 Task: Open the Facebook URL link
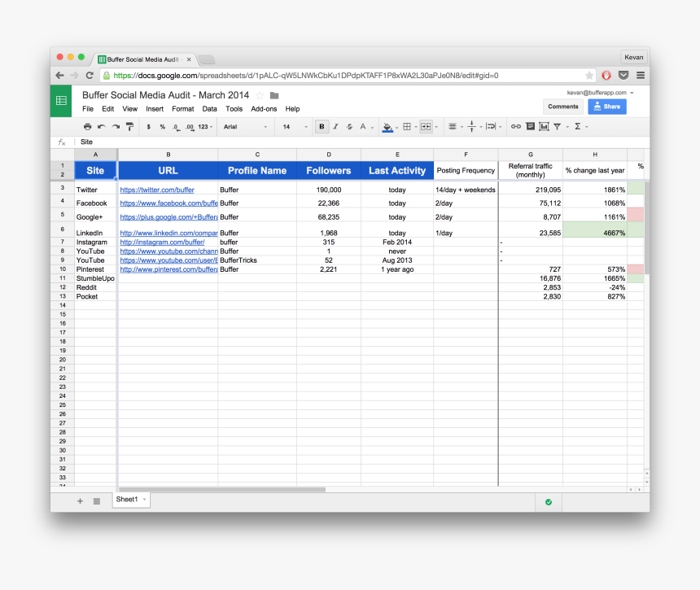tap(168, 203)
